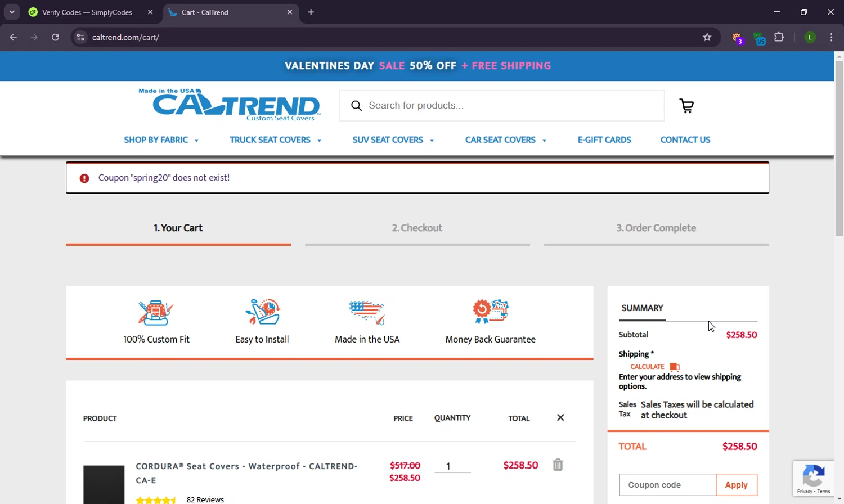Select the 3. Order Complete step
844x504 pixels.
(x=657, y=228)
